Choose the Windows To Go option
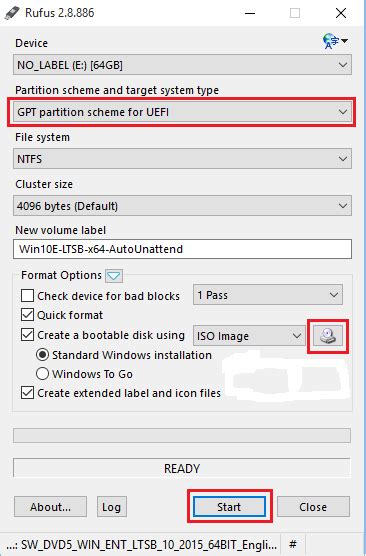Screen dimensions: 366x556 pyautogui.click(x=43, y=373)
